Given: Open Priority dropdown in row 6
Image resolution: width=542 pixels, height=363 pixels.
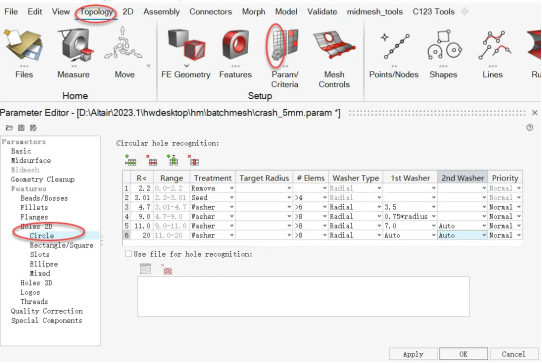Looking at the screenshot, I should [518, 235].
